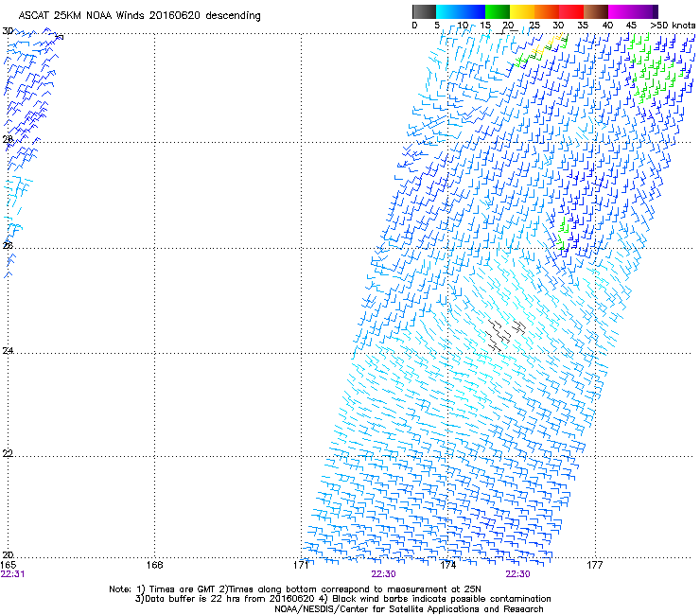Click the note line starting 'Note: 1) Times are GMT'
Viewport: 700px width, 615px height.
pos(295,589)
